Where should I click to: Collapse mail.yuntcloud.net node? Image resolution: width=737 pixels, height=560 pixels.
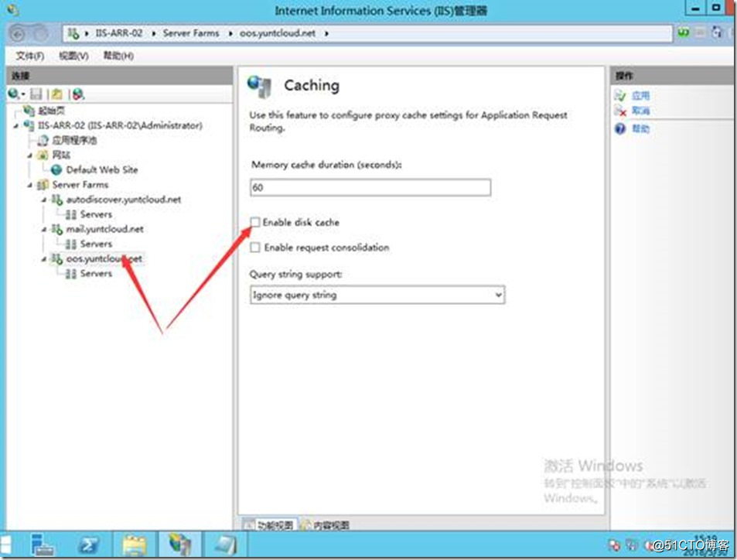point(45,230)
